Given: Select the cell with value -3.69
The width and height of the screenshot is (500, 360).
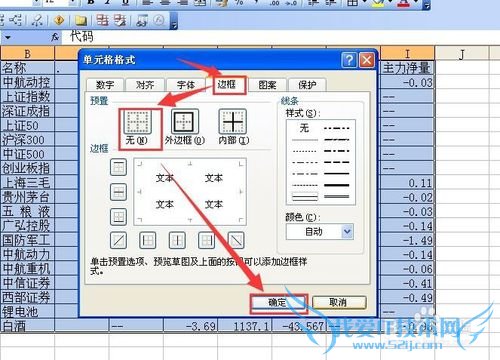Looking at the screenshot, I should (x=190, y=326).
